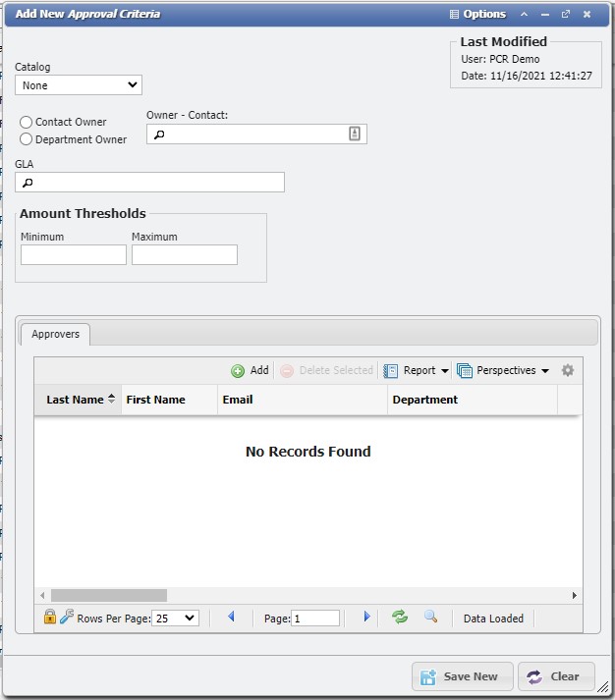Go to next page with blue arrow
The width and height of the screenshot is (615, 700).
click(x=366, y=617)
